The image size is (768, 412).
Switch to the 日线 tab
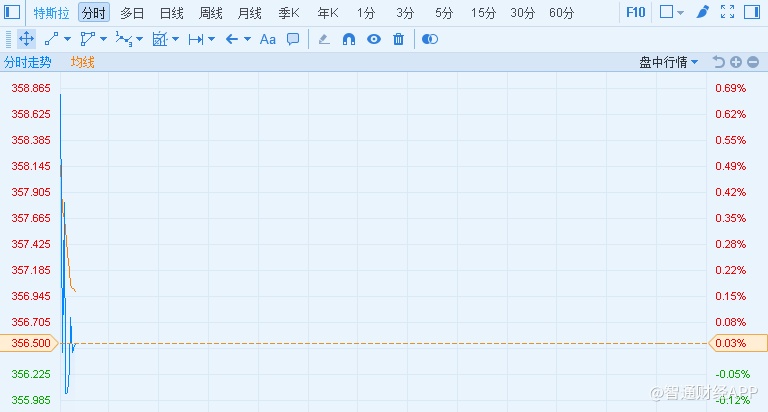[171, 13]
